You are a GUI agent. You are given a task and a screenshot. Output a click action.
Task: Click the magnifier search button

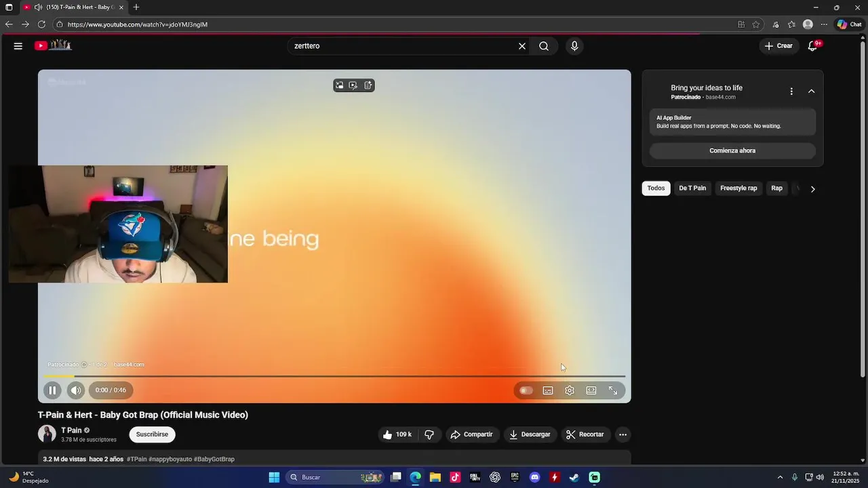point(544,46)
